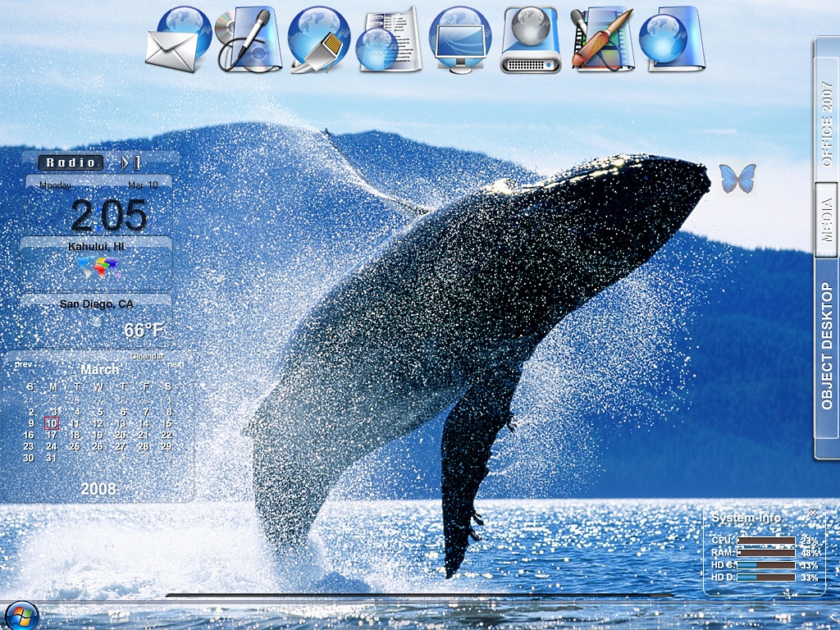The image size is (840, 630).
Task: Open the globe folder icon
Action: pyautogui.click(x=673, y=39)
